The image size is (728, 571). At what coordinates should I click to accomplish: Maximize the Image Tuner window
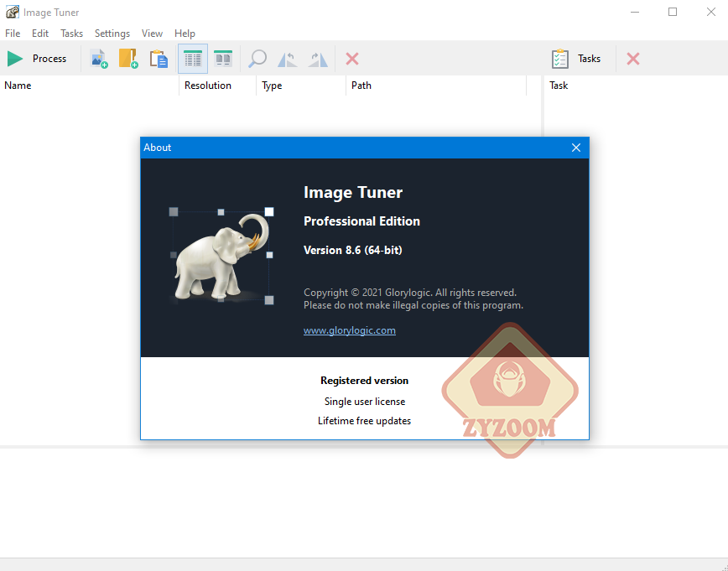(673, 12)
